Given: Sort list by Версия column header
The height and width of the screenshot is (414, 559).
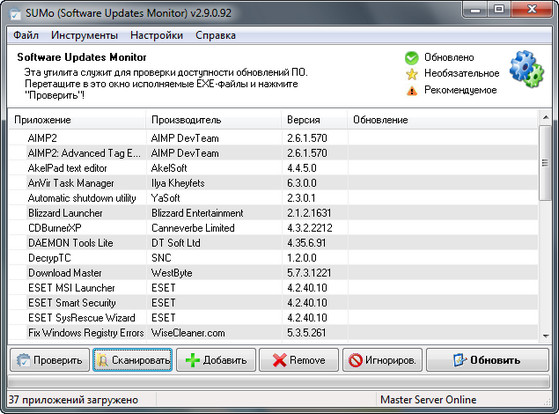Looking at the screenshot, I should 314,120.
